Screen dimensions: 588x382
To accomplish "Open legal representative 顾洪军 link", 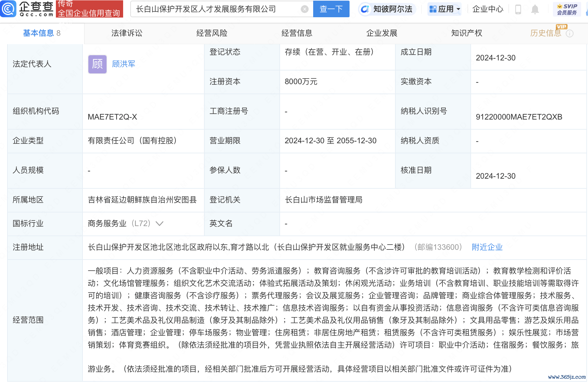I will pos(124,64).
